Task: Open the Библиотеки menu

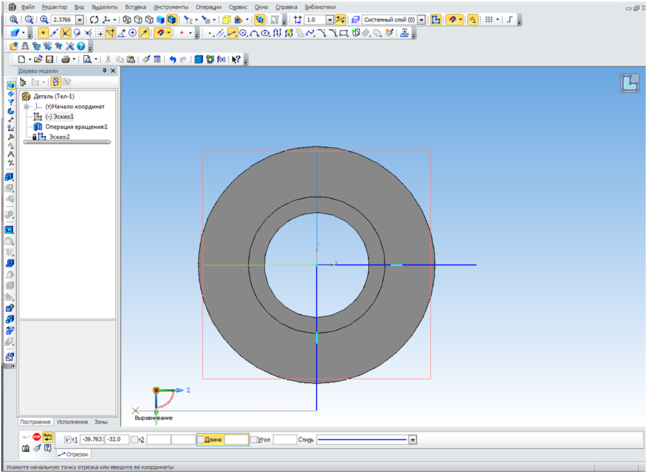Action: click(x=320, y=7)
